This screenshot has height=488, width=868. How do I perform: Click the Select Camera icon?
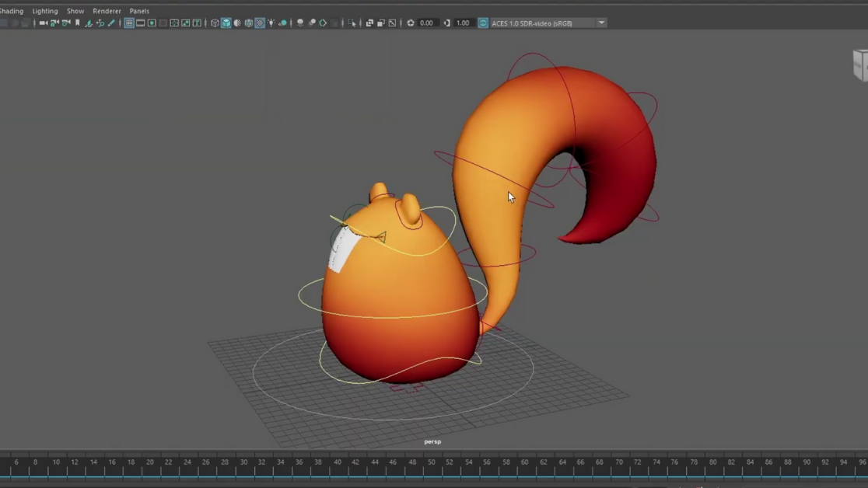(x=43, y=23)
